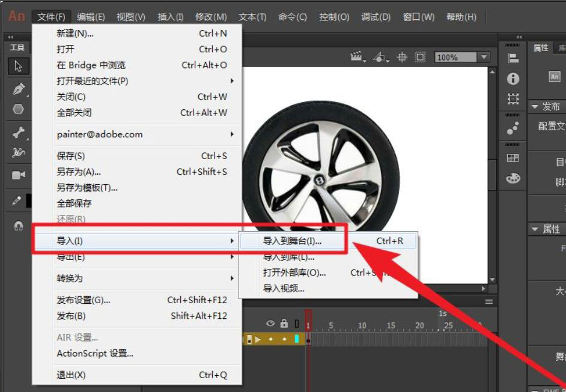The image size is (566, 392).
Task: Collapse the 发布 section in Properties
Action: 535,107
